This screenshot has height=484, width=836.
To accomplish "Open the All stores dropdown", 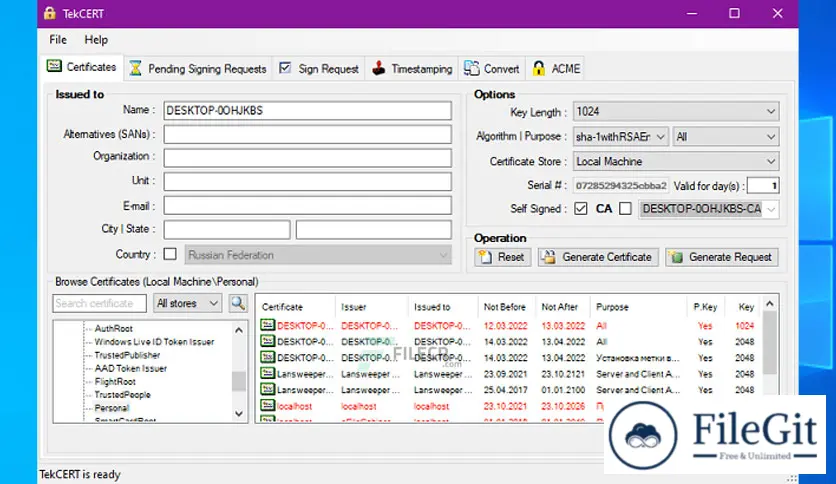I will point(188,303).
